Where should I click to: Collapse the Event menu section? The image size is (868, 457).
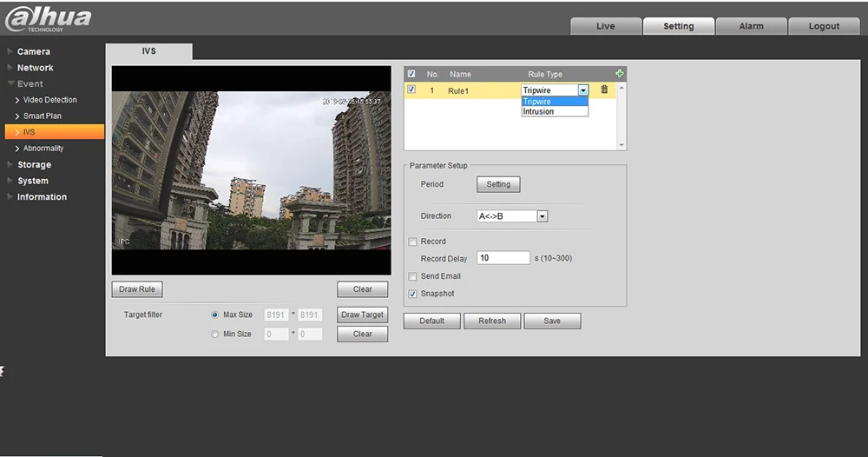[x=30, y=83]
